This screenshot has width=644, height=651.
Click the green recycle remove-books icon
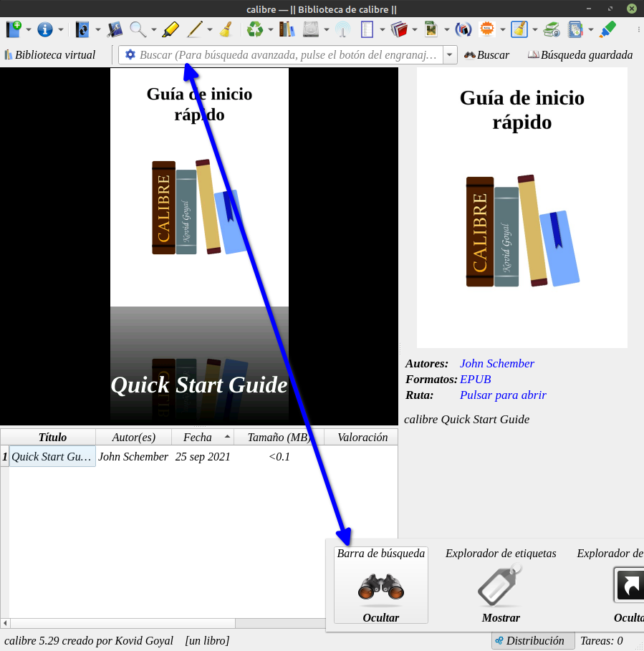254,29
